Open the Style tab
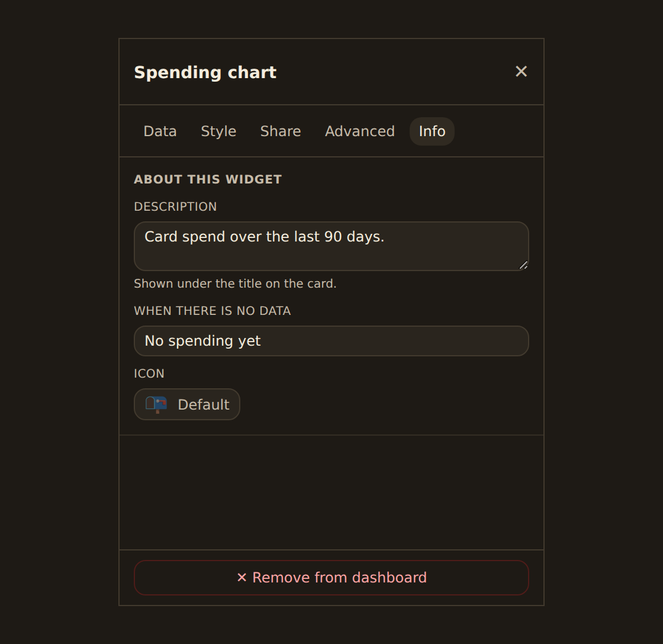 [218, 131]
